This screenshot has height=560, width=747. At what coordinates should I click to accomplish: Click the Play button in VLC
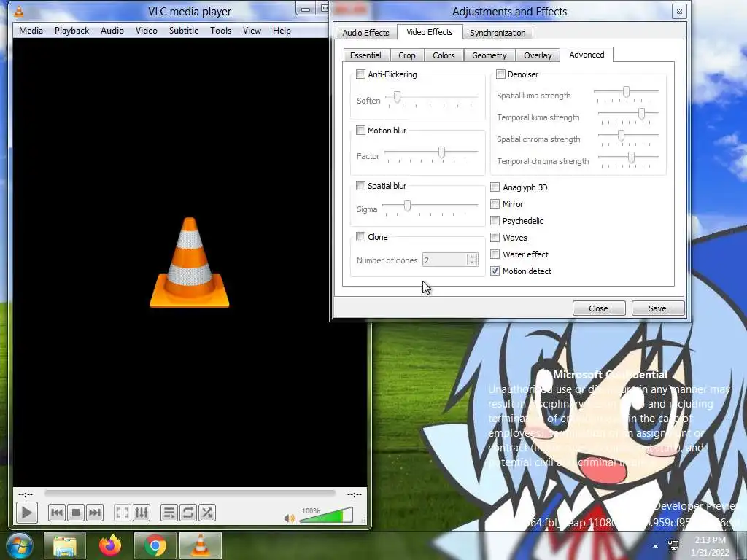pos(27,513)
